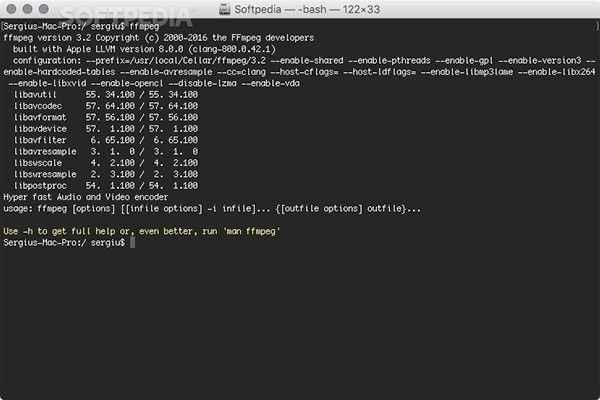Click the 'ffmpeg version 3.2 Copyright' line

coord(158,38)
